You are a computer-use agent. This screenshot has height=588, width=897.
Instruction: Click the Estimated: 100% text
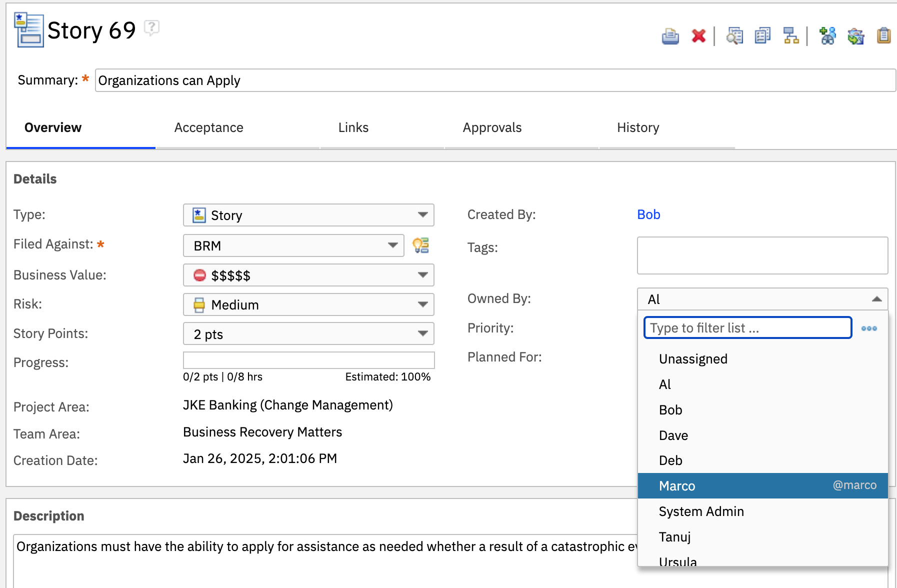coord(388,377)
